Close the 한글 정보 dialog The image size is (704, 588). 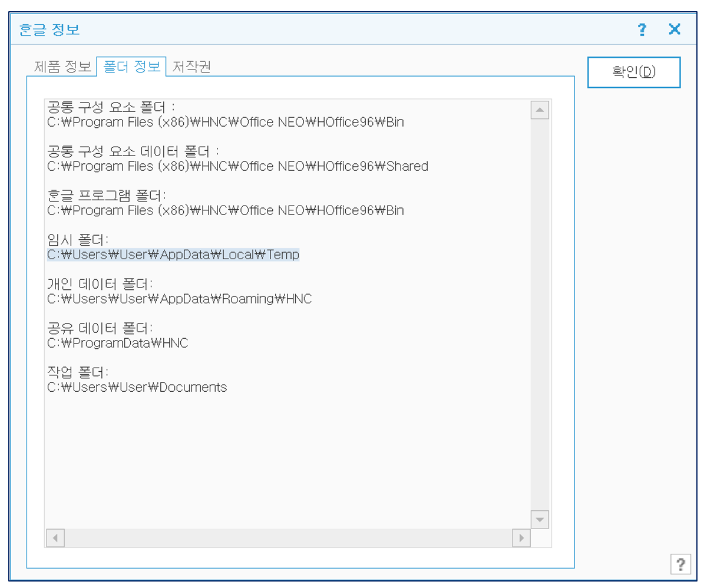[x=675, y=29]
